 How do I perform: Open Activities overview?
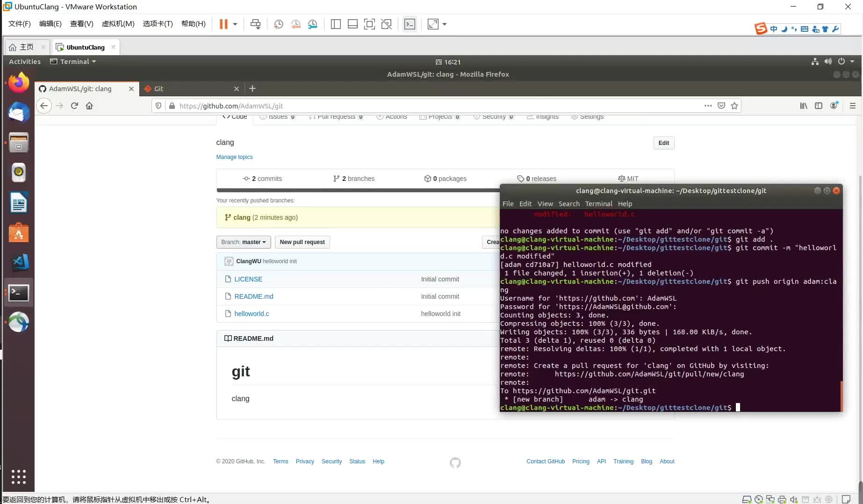pos(25,61)
